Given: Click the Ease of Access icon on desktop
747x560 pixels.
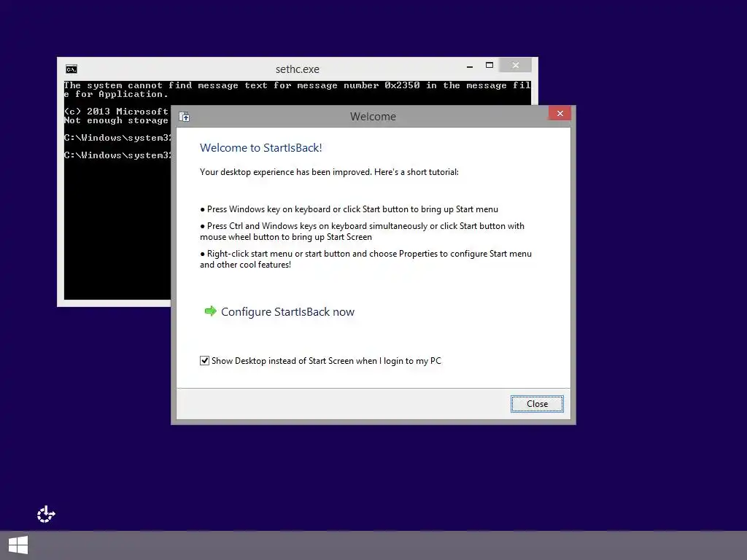Looking at the screenshot, I should [x=46, y=514].
